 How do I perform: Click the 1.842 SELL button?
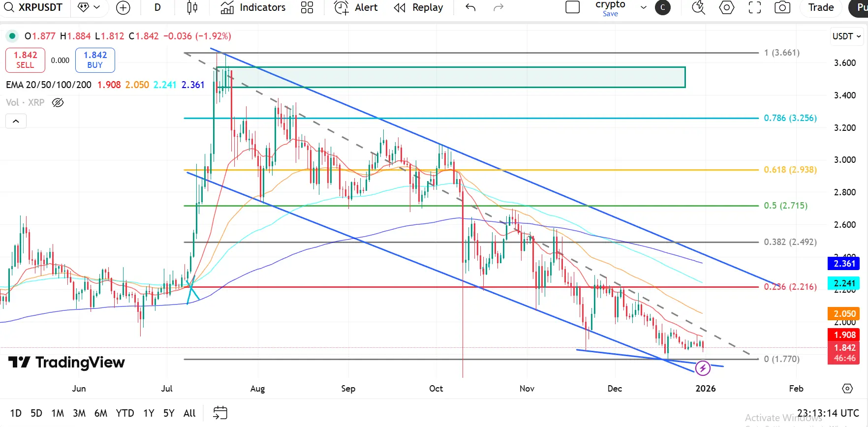tap(25, 60)
